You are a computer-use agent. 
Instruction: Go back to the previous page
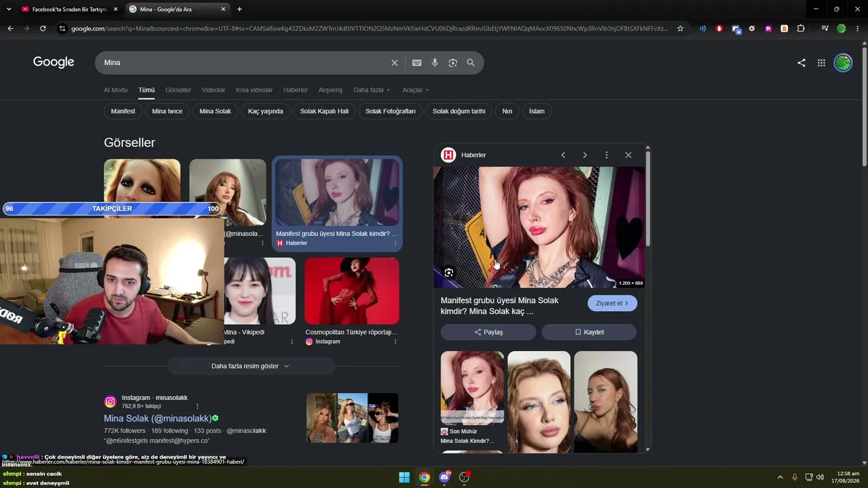click(10, 28)
